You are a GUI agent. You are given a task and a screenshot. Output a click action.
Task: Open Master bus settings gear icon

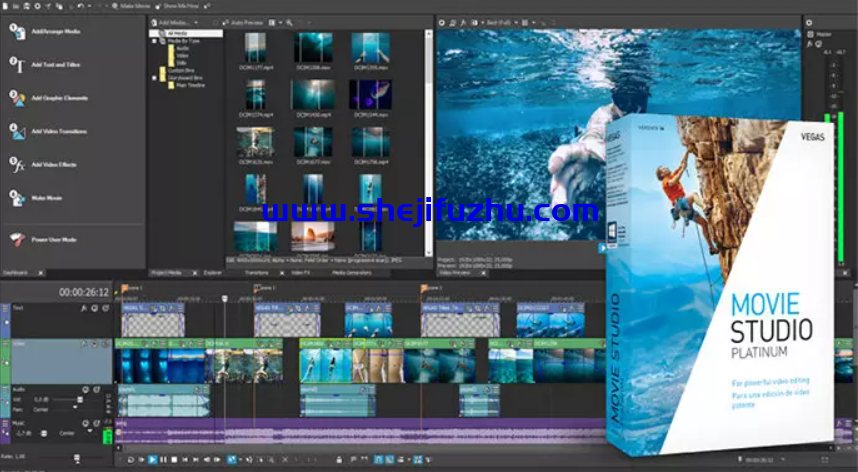(809, 22)
